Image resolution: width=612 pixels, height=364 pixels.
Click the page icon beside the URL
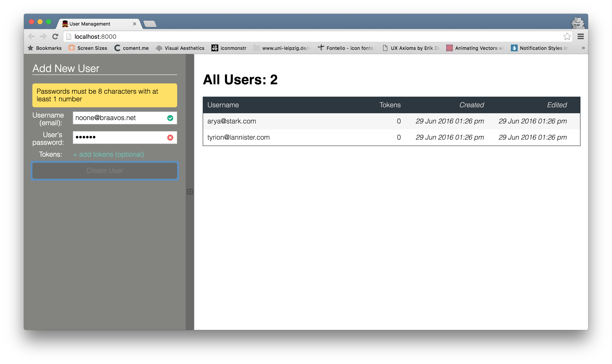pos(69,37)
